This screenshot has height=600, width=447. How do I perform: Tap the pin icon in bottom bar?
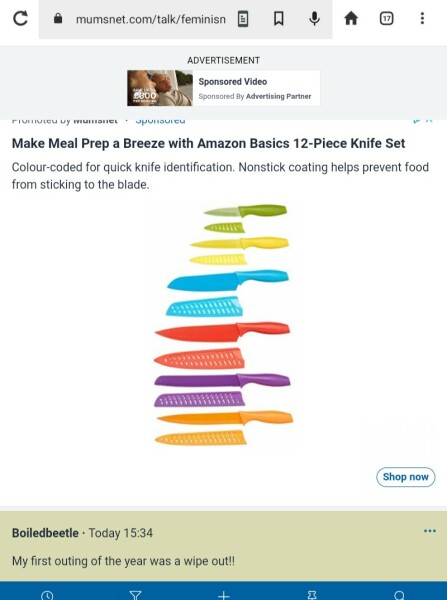(x=312, y=595)
